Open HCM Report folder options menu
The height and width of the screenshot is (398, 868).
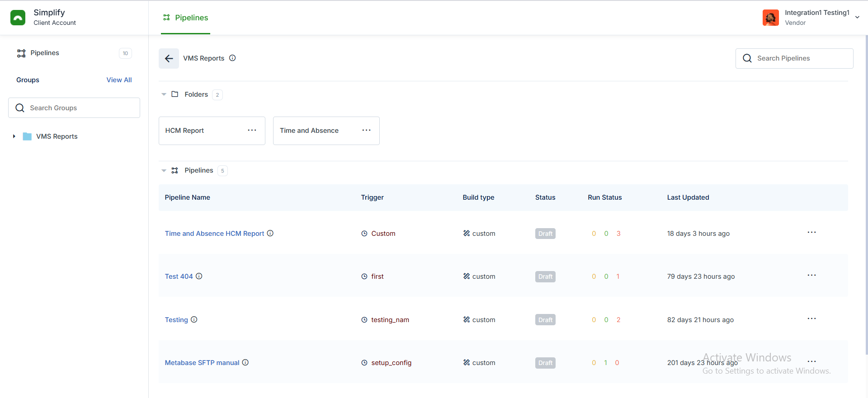[x=252, y=130]
